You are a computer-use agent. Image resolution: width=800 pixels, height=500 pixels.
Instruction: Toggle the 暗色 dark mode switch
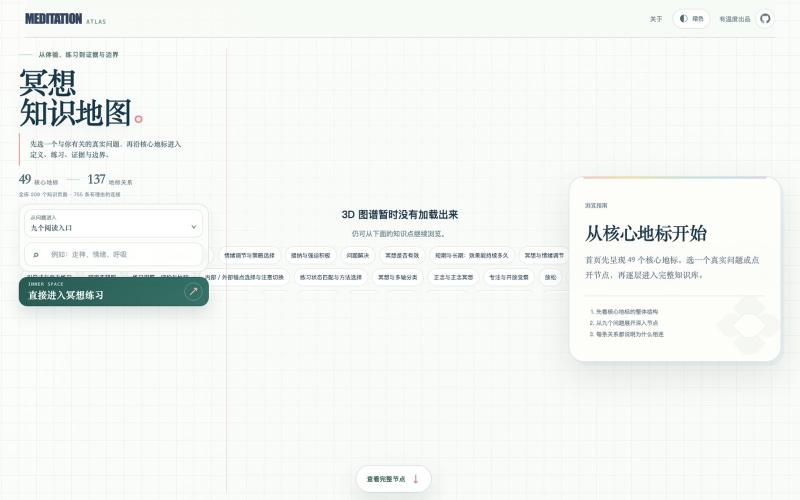691,19
